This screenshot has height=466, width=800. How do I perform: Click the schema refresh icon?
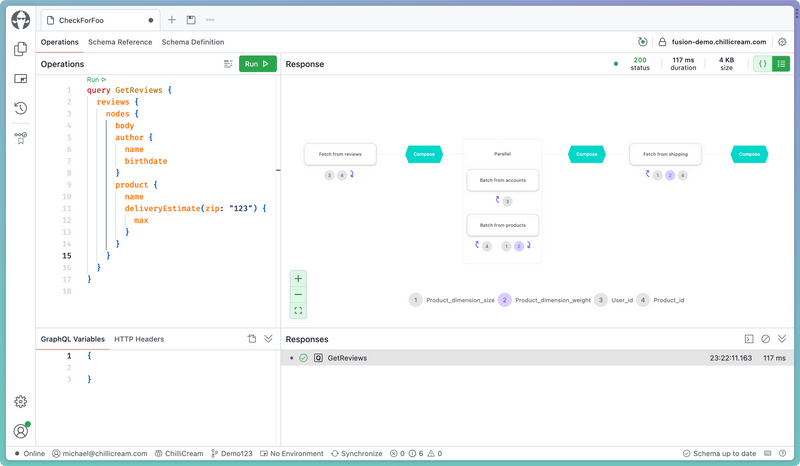(x=642, y=42)
